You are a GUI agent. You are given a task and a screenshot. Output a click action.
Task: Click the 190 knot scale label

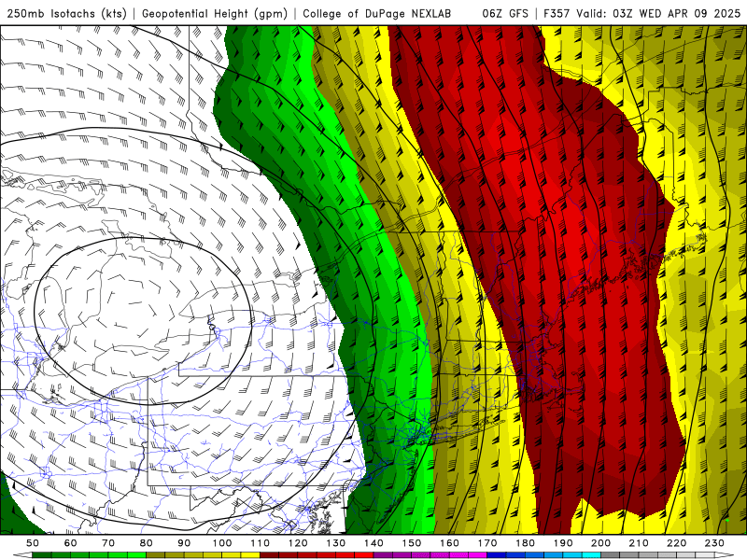pos(563,543)
